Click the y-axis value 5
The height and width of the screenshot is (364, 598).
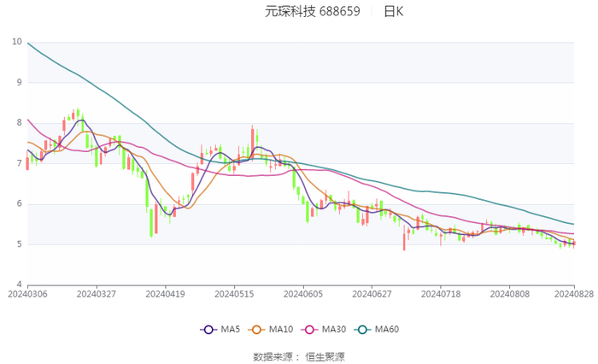point(19,244)
